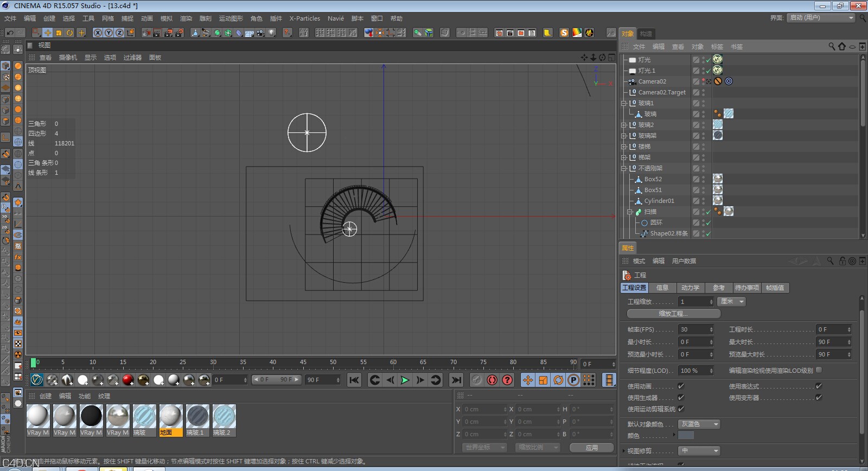
Task: Open the 启动 (用户) layout dropdown
Action: click(x=821, y=18)
